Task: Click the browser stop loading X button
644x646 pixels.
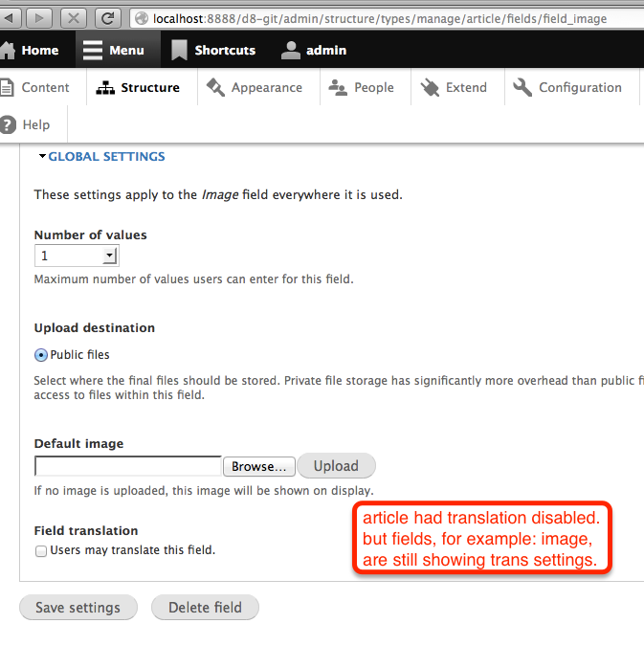Action: coord(74,18)
